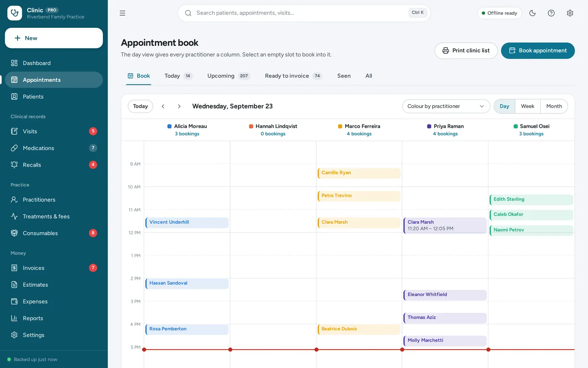
Task: Open Petra Trevino appointment
Action: pos(359,196)
